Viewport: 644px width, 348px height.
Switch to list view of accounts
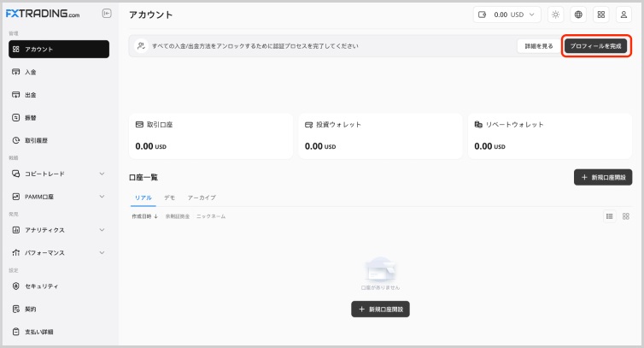click(x=610, y=216)
